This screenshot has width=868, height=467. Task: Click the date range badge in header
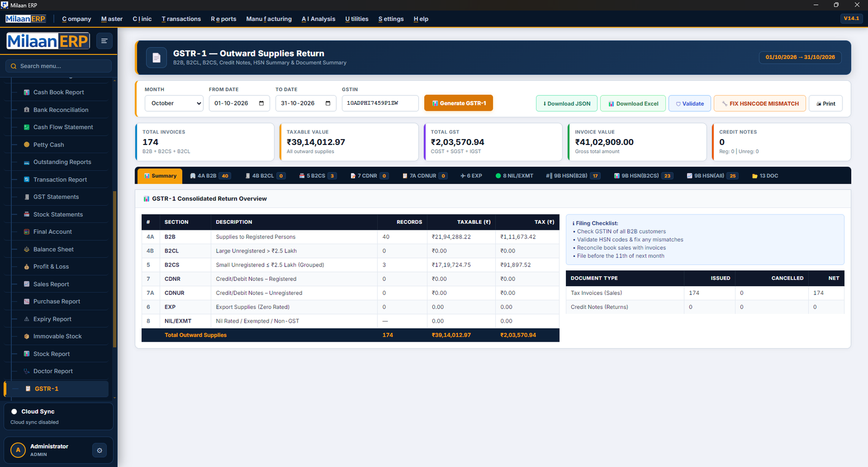(800, 57)
